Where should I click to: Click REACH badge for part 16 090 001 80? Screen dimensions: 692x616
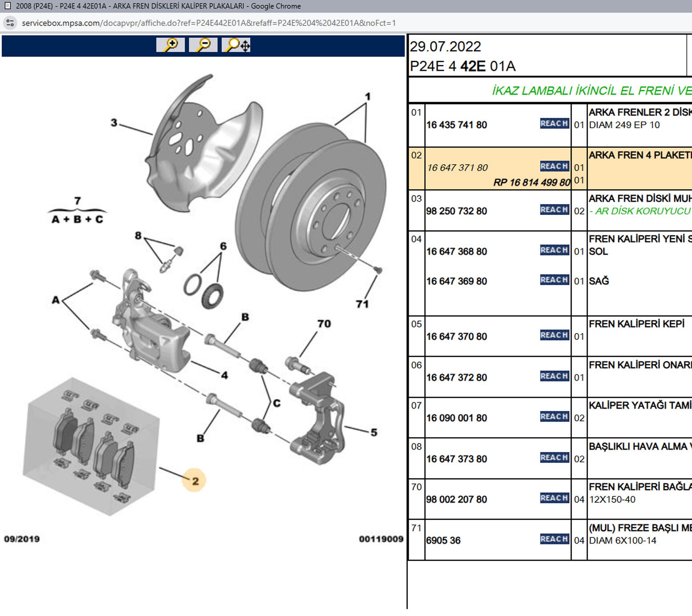554,417
